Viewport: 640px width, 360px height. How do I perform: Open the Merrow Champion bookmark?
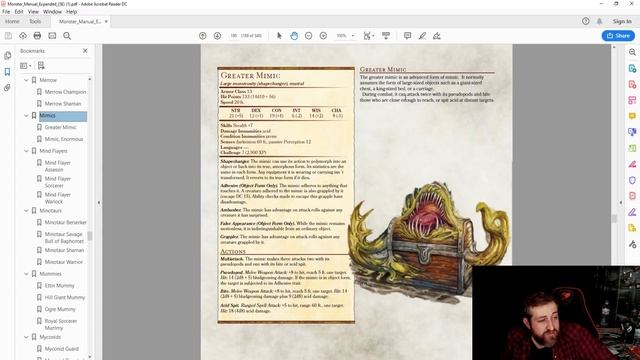coord(65,92)
